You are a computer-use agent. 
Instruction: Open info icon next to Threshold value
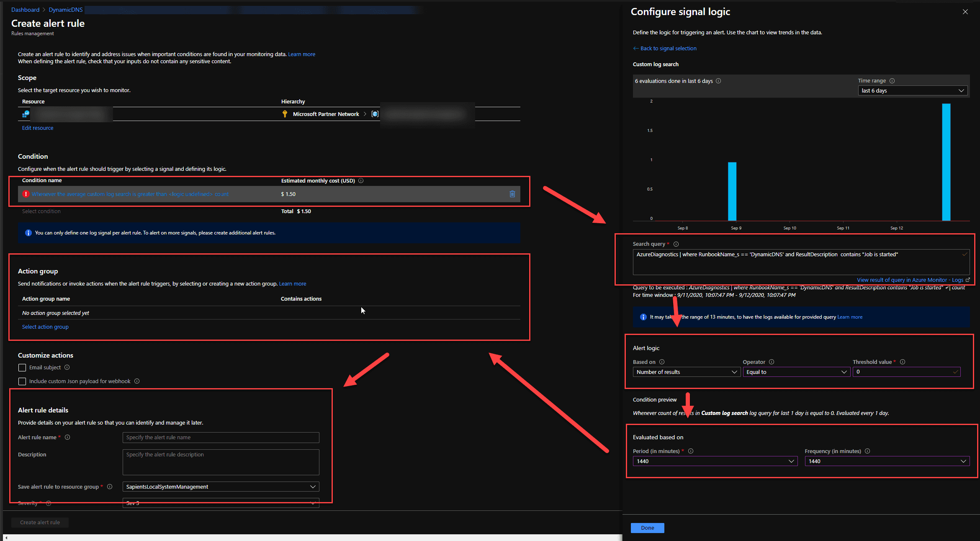(903, 362)
